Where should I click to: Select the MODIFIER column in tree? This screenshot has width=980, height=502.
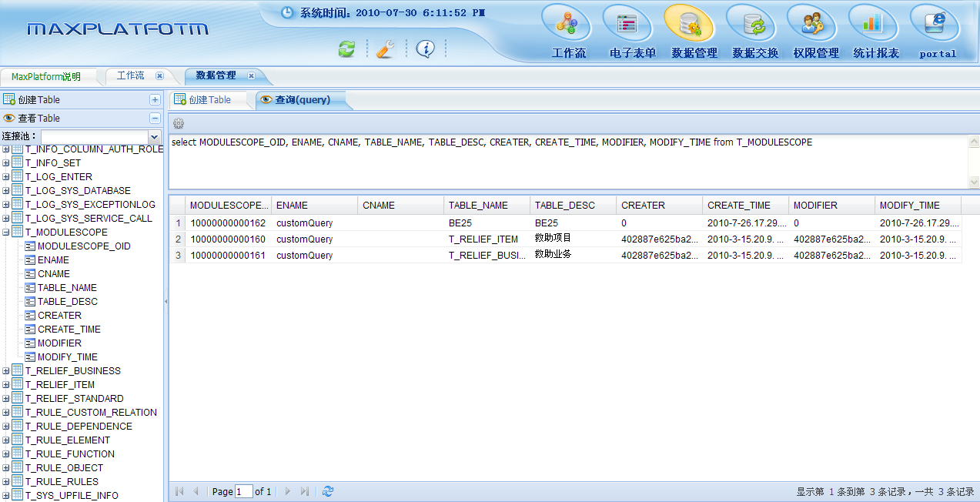click(59, 343)
